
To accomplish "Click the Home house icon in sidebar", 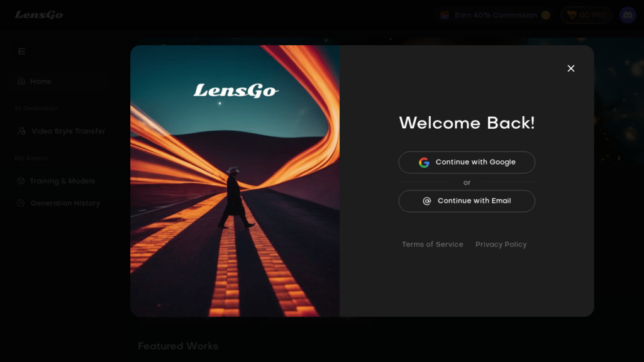I will (20, 81).
